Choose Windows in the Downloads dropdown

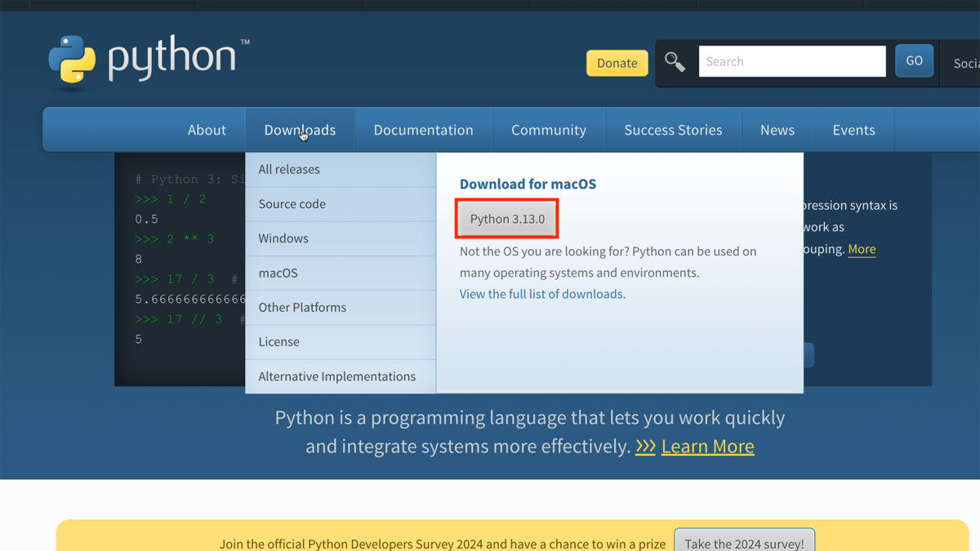tap(341, 238)
